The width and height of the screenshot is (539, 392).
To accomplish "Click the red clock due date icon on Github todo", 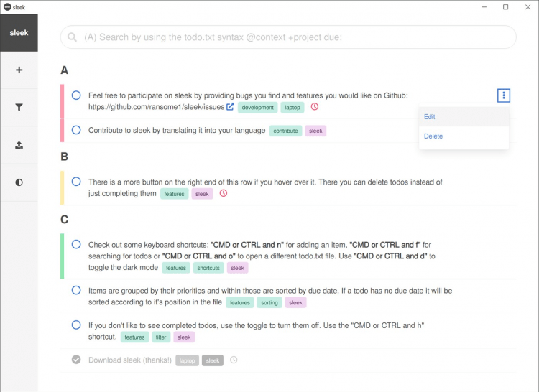I will 314,107.
